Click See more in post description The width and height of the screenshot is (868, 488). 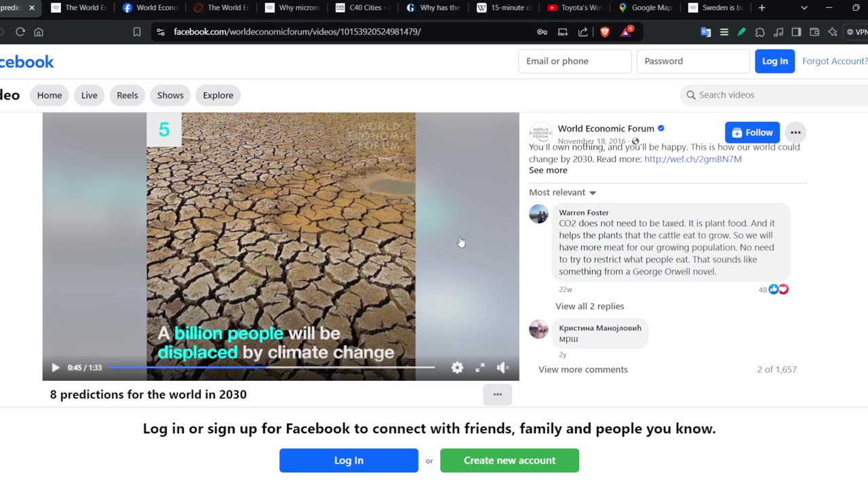pos(548,171)
